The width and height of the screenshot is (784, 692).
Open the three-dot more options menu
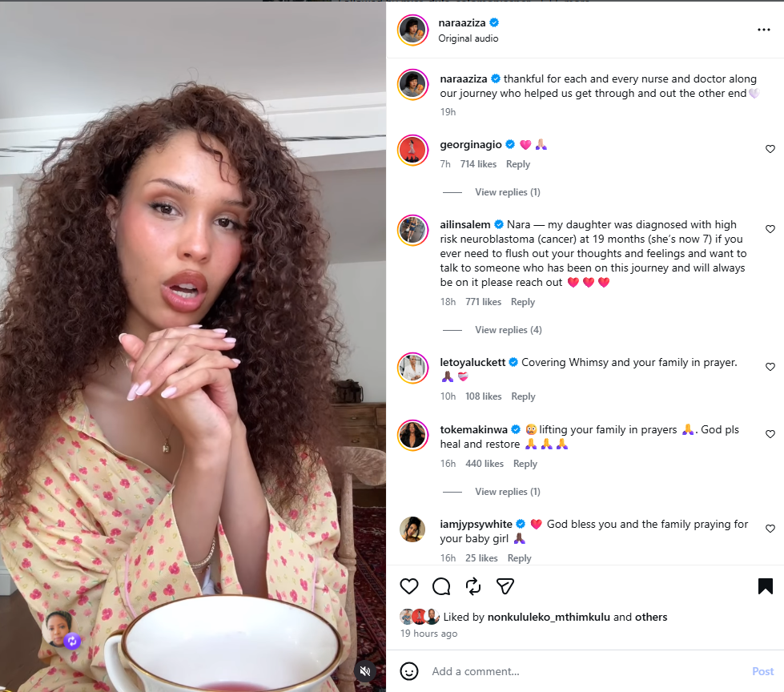coord(763,30)
